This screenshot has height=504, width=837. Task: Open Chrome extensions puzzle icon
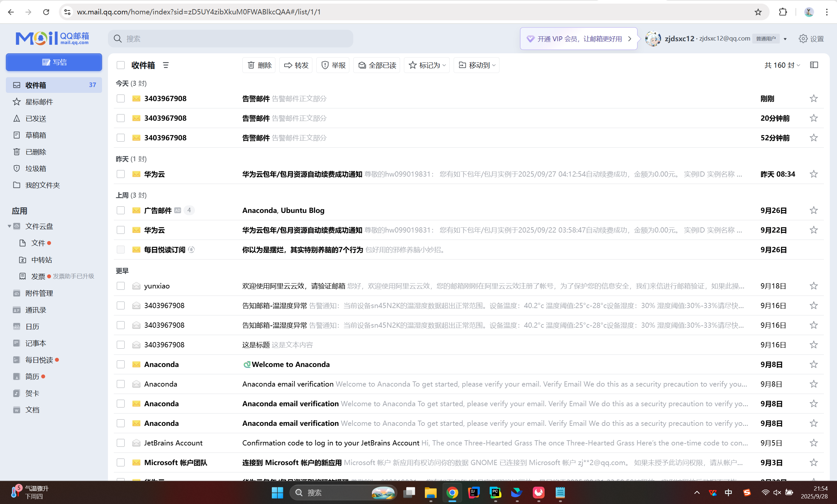783,12
